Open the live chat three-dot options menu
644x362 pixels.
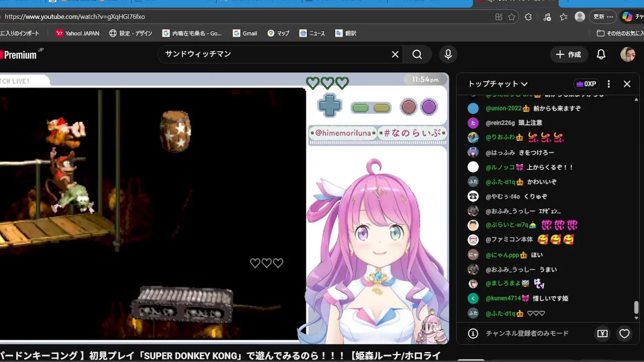point(609,84)
